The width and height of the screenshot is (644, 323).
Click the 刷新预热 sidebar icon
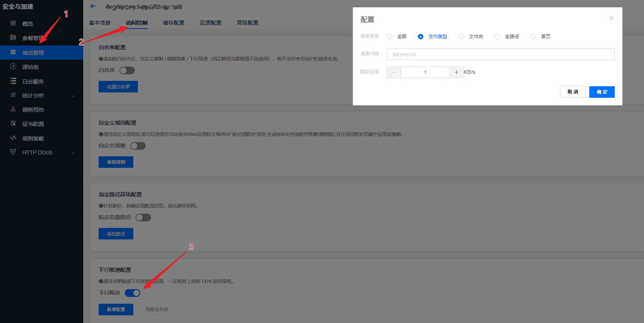(13, 110)
